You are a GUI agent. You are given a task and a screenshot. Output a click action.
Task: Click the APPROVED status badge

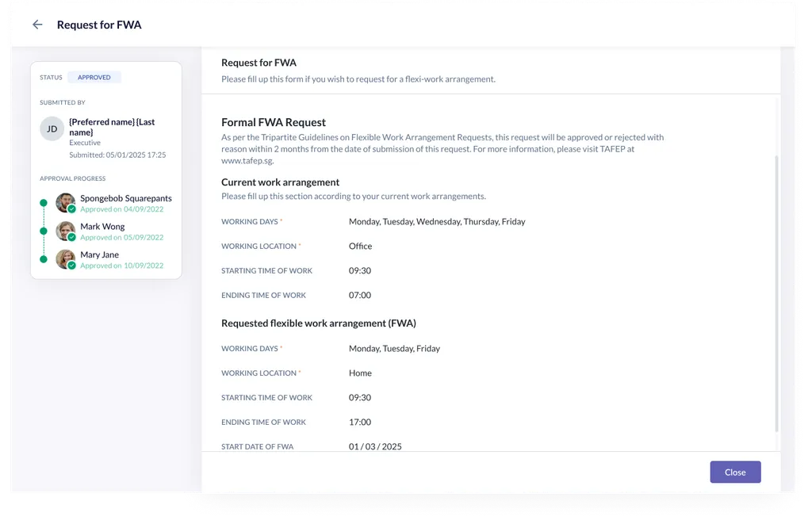[94, 77]
